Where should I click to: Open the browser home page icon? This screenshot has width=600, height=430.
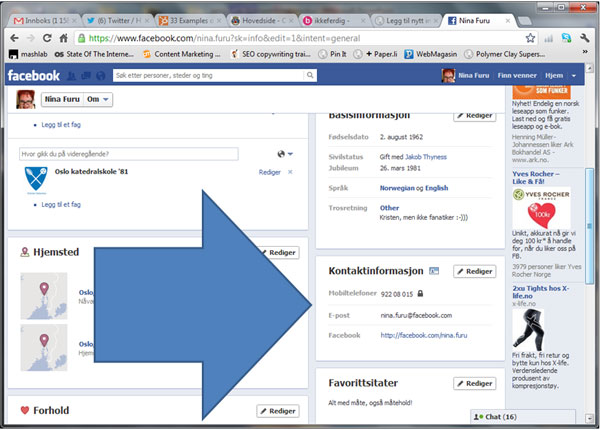64,38
